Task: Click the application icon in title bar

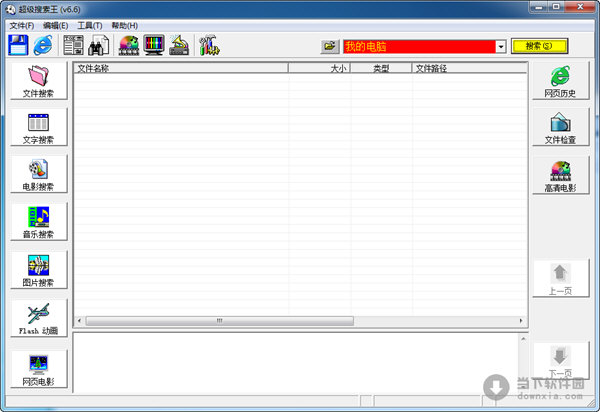Action: (10, 9)
